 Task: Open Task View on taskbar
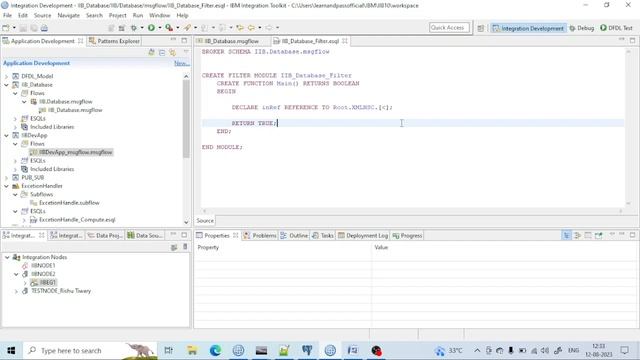(x=168, y=350)
